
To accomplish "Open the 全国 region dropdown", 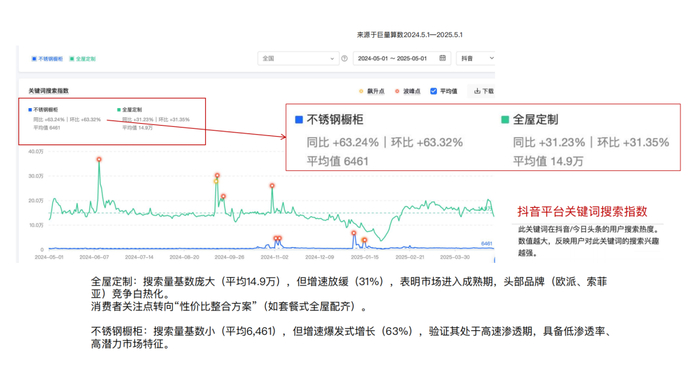I will pos(298,58).
